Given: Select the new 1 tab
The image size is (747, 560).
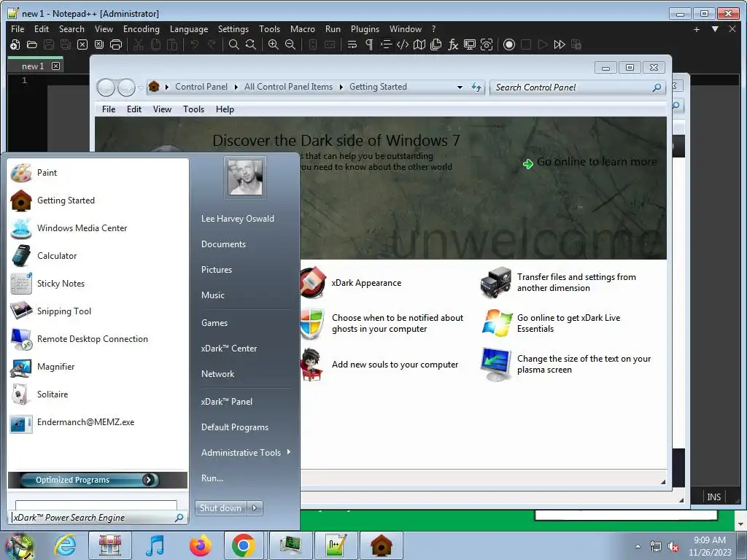Looking at the screenshot, I should tap(32, 66).
